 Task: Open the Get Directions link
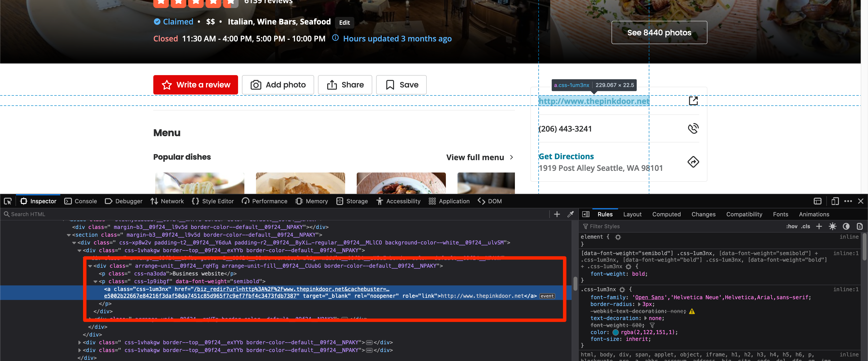click(x=566, y=156)
